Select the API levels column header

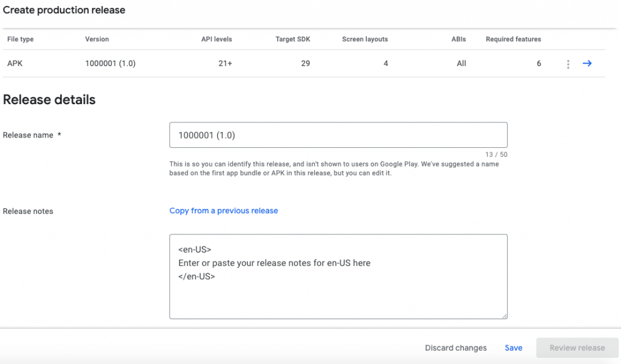217,39
